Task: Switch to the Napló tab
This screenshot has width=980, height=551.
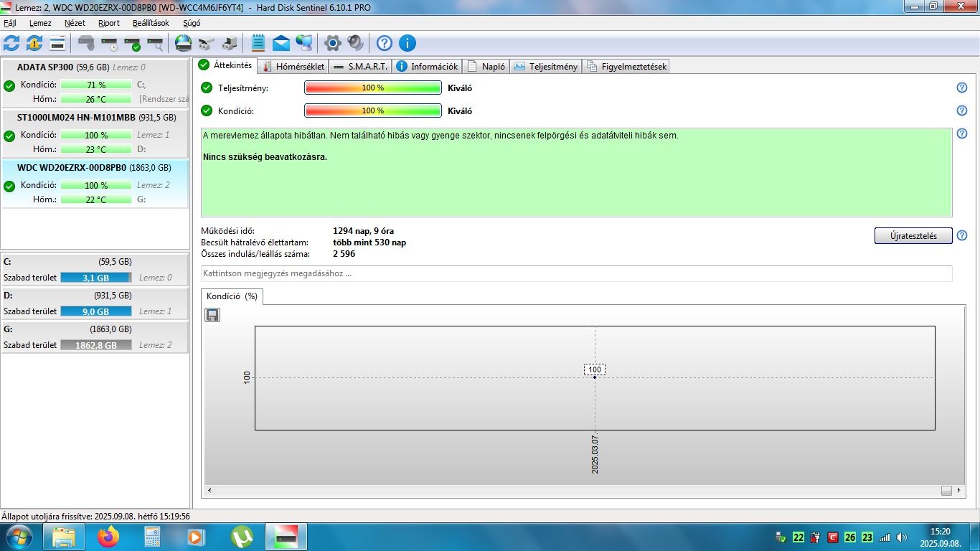Action: coord(486,66)
